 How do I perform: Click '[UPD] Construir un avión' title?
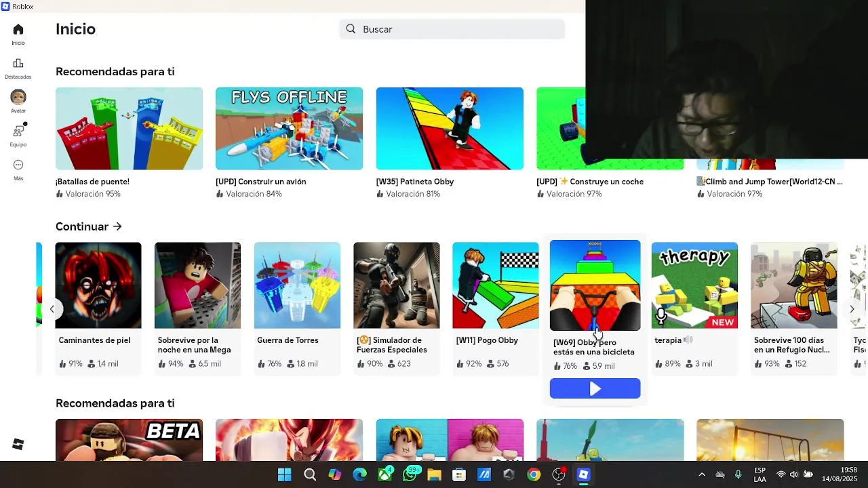[261, 182]
